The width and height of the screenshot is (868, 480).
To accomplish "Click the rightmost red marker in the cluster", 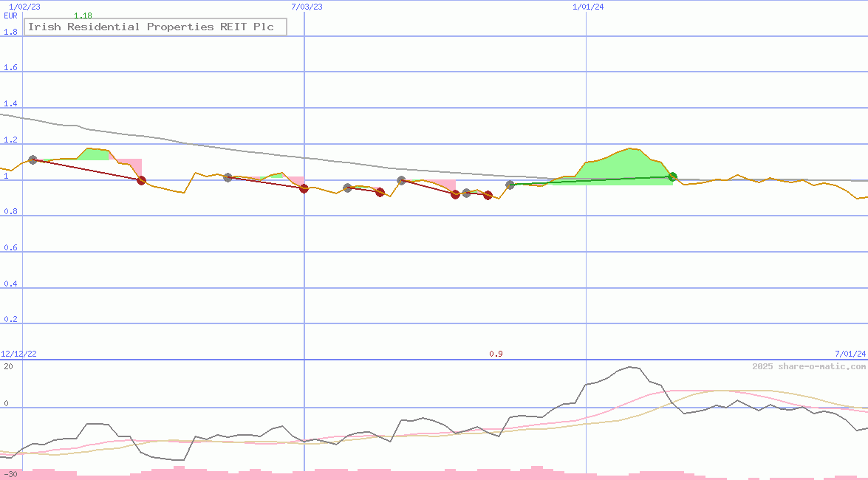I will [x=487, y=196].
